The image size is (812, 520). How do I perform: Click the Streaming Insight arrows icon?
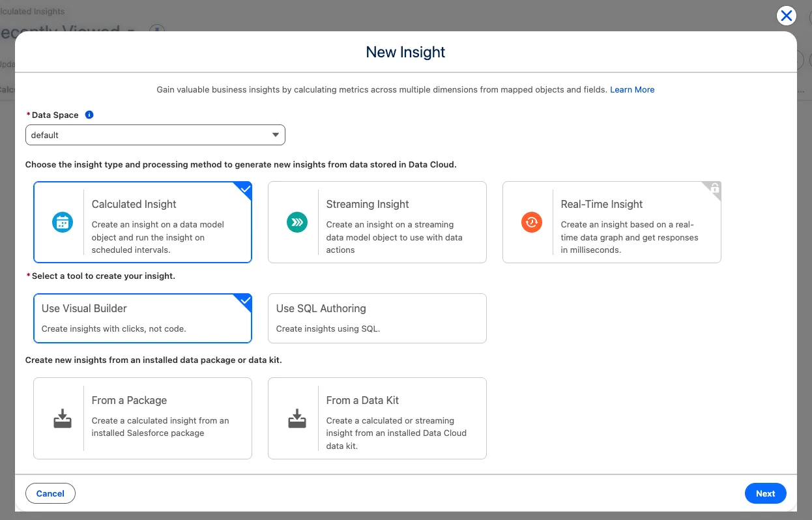297,222
